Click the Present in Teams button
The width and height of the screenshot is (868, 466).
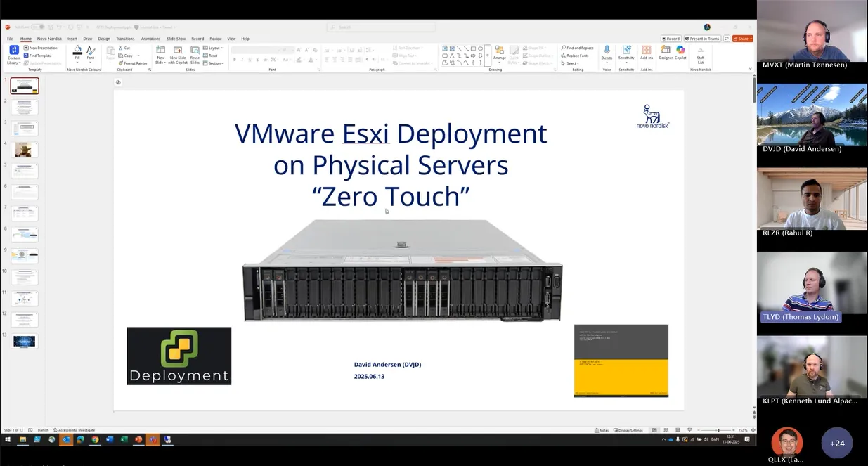click(704, 39)
